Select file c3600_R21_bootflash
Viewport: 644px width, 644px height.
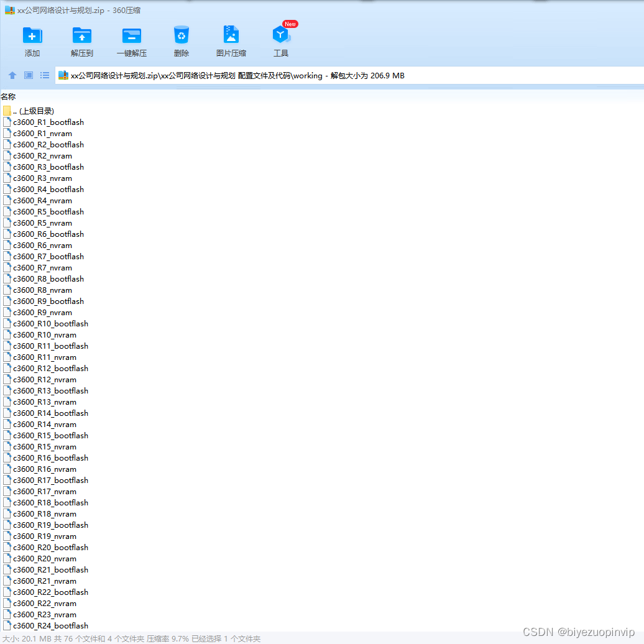point(45,570)
